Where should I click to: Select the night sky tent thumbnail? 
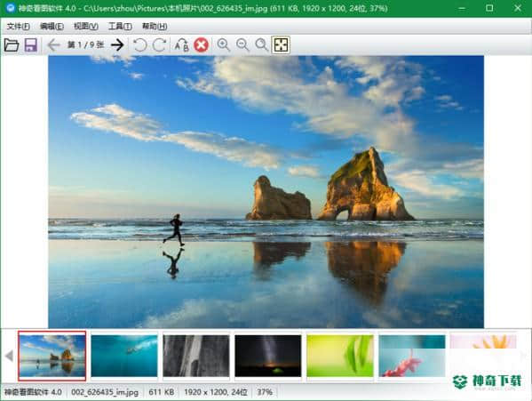pyautogui.click(x=268, y=356)
